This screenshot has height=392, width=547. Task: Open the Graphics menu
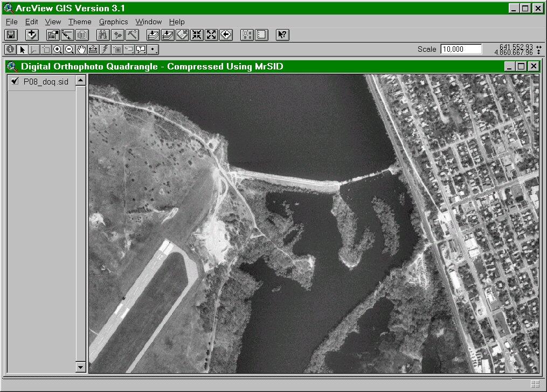coord(113,22)
